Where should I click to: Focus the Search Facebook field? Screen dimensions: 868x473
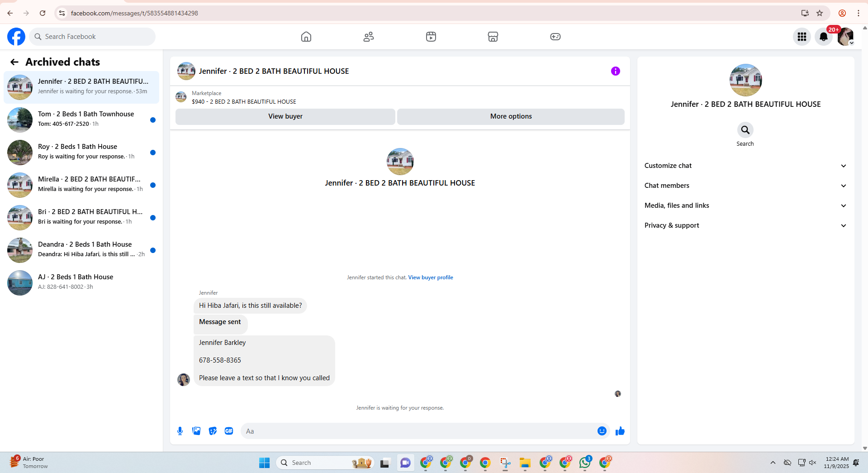pyautogui.click(x=92, y=37)
